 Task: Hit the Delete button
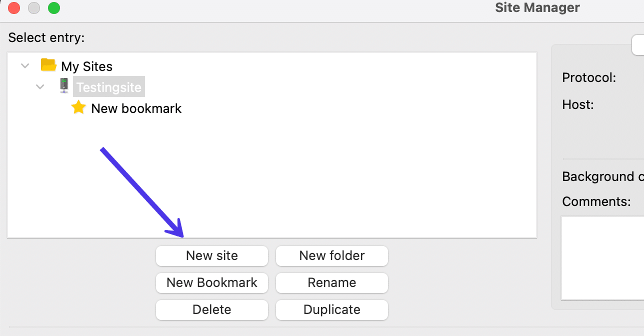point(212,310)
